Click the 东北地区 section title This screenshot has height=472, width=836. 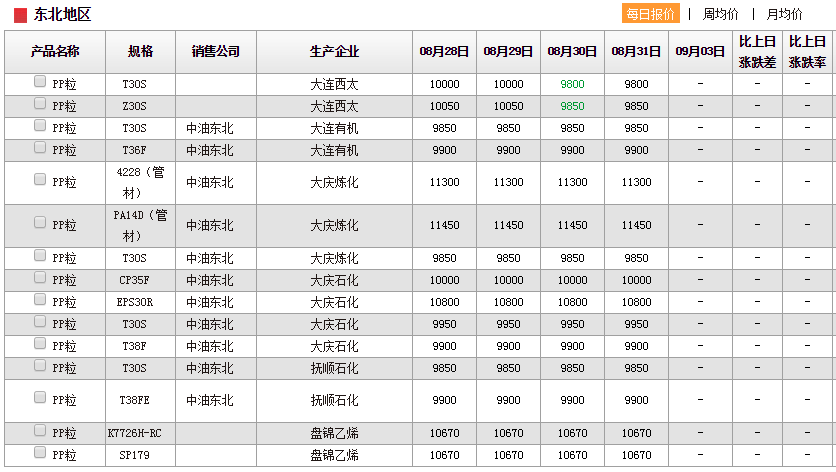pyautogui.click(x=62, y=14)
